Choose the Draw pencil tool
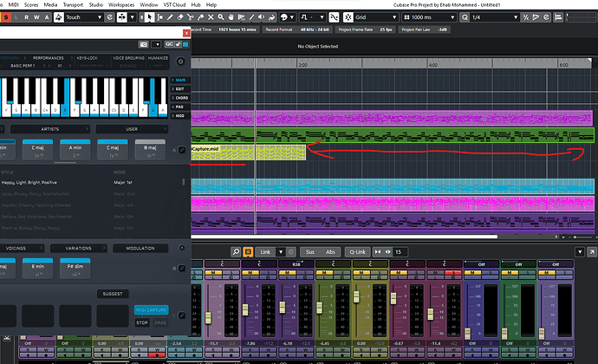The width and height of the screenshot is (598, 364). (170, 17)
